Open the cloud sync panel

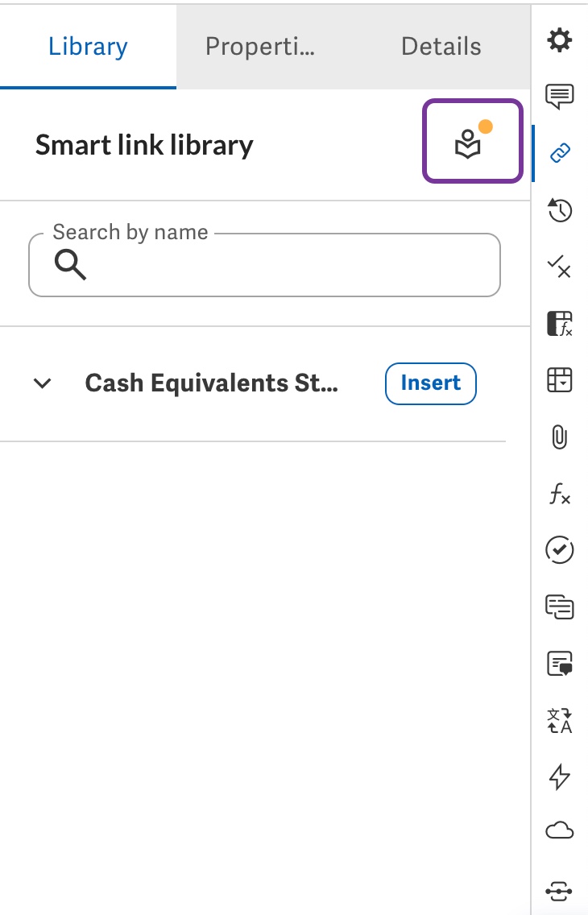(x=560, y=830)
